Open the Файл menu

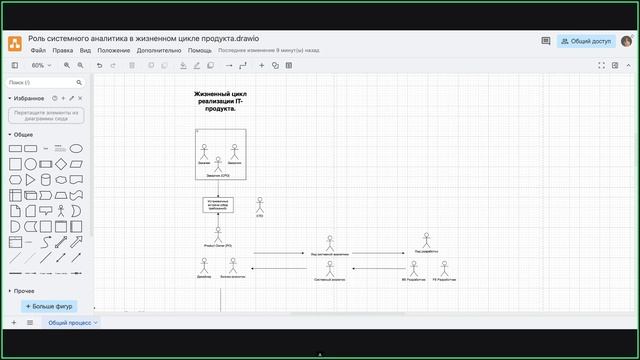coord(38,51)
